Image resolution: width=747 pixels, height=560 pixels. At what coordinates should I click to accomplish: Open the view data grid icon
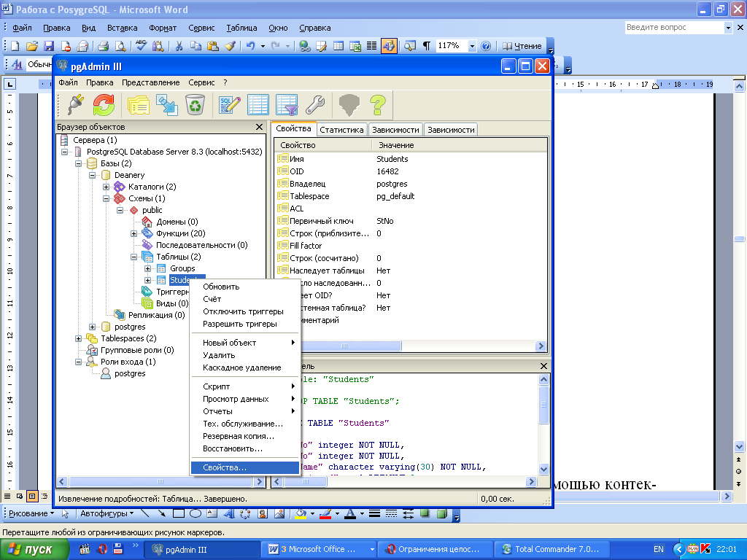point(258,105)
